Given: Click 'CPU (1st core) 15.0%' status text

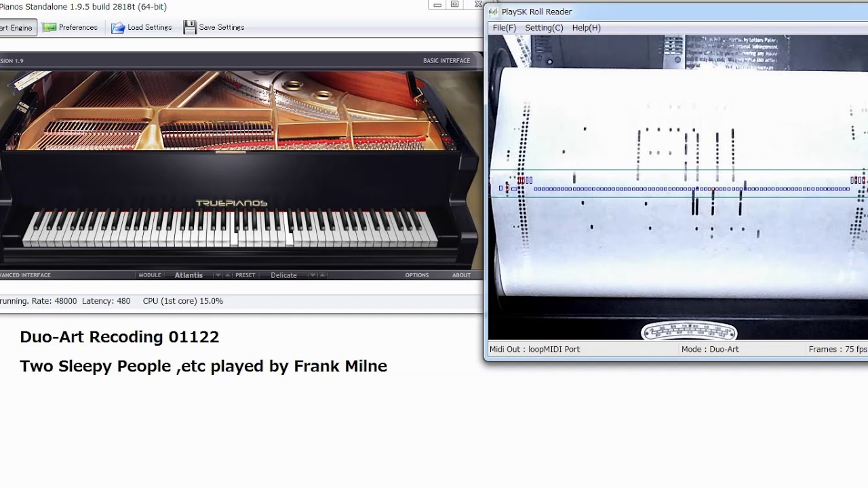Looking at the screenshot, I should tap(182, 301).
